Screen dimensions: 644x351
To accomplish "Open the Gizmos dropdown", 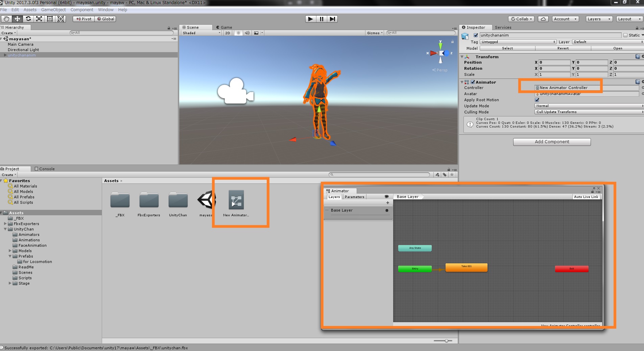I will [375, 33].
